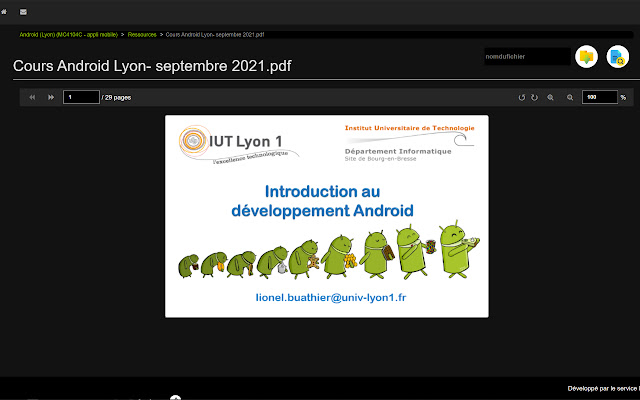
Task: Click the '/ 28 pages' label
Action: coord(116,98)
